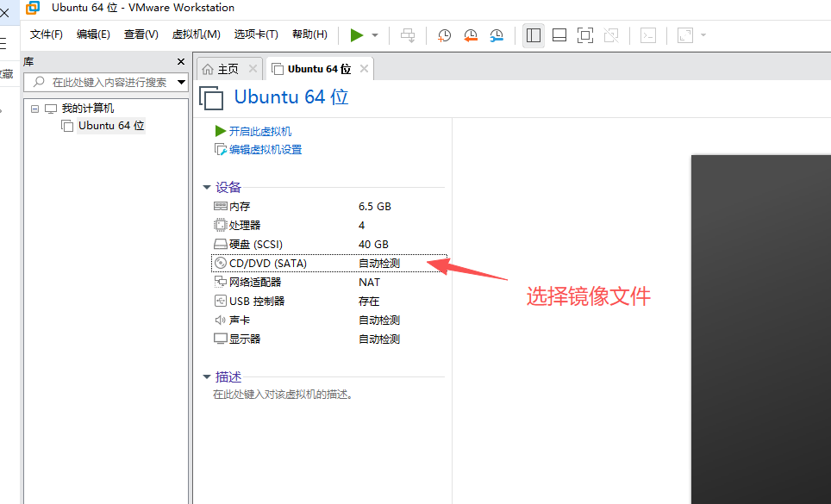Click the memory chip icon beside 内存
The height and width of the screenshot is (504, 831).
(x=221, y=207)
